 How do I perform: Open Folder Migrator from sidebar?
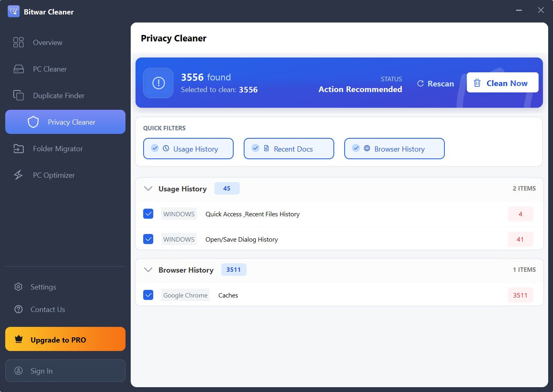click(65, 148)
